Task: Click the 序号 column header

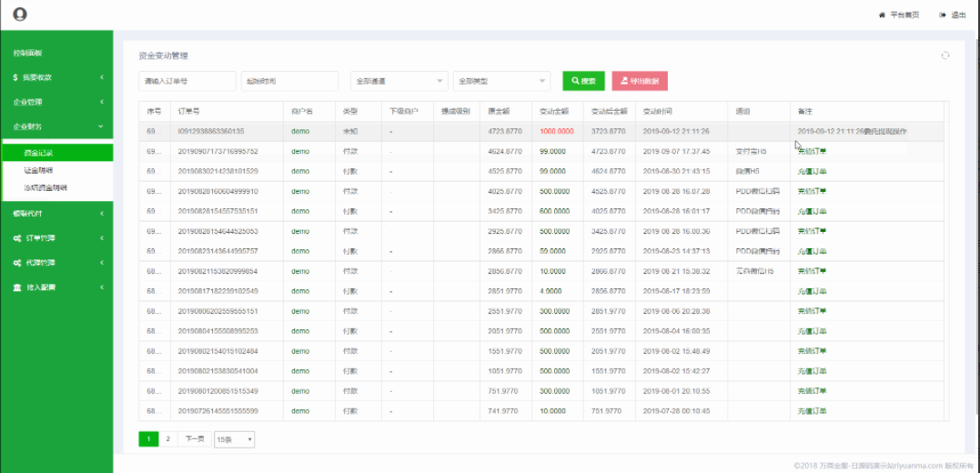Action: click(x=155, y=111)
